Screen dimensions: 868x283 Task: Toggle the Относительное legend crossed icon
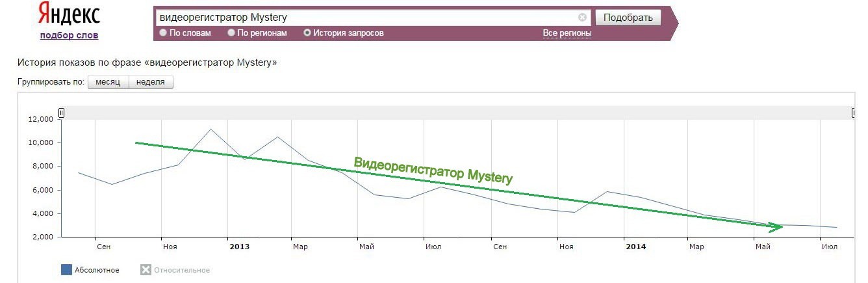tap(146, 270)
